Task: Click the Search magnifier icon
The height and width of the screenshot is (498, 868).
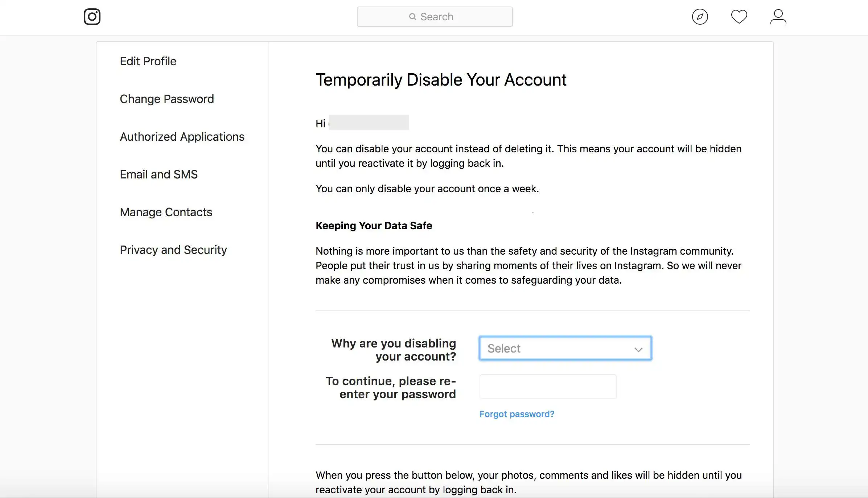Action: [412, 17]
